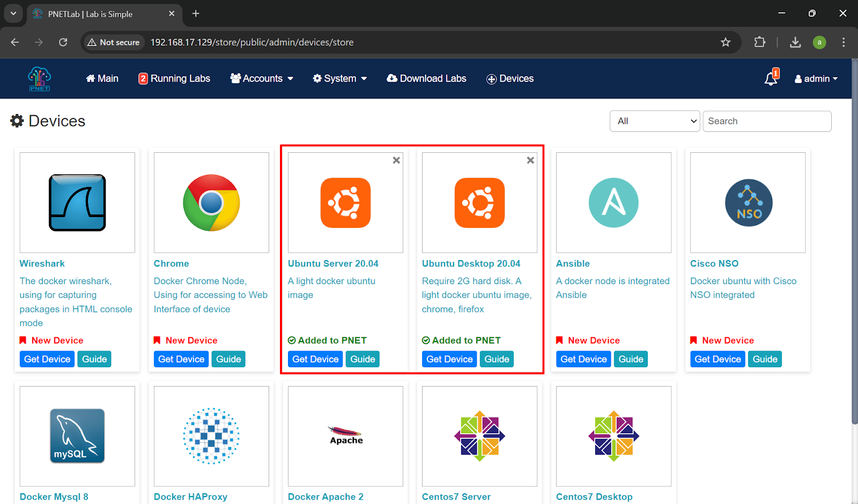Get Device for Ubuntu Server 20.04
858x504 pixels.
[315, 359]
